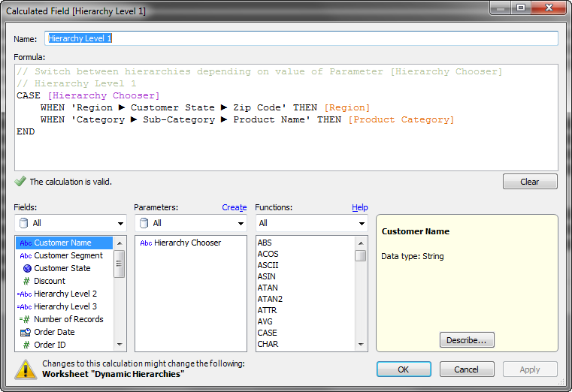This screenshot has height=392, width=572.
Task: Click the globe icon beside Customer State
Action: 27,269
